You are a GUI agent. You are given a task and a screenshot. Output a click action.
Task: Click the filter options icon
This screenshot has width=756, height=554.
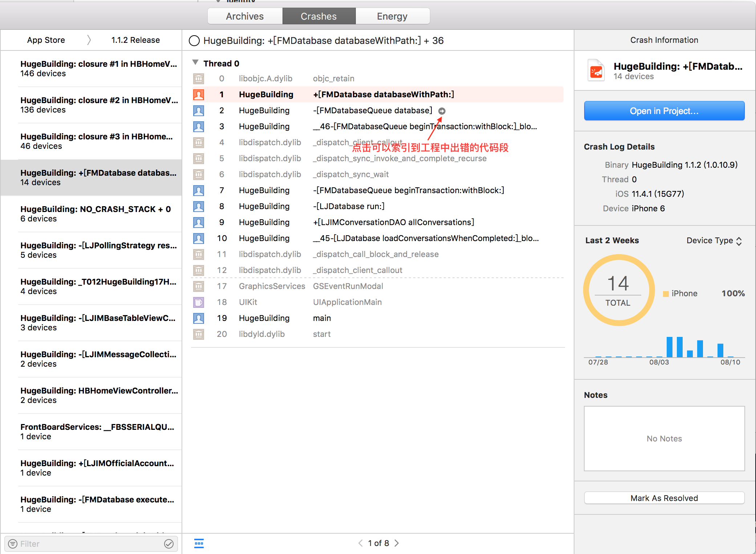[x=13, y=544]
